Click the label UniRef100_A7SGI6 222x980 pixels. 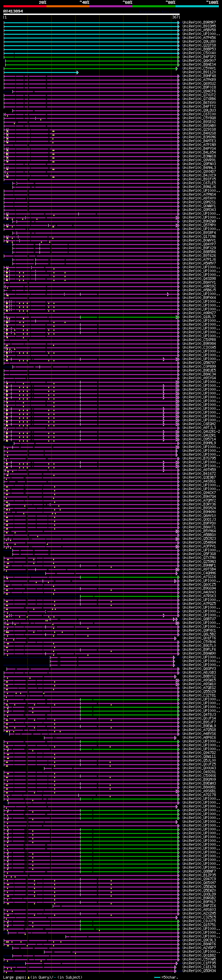[x=199, y=577]
